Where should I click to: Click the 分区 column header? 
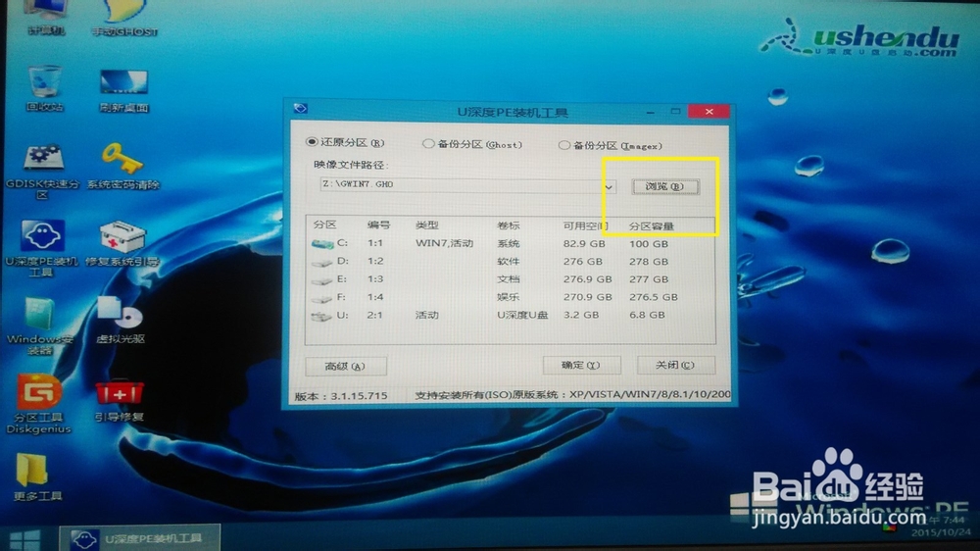pos(325,225)
